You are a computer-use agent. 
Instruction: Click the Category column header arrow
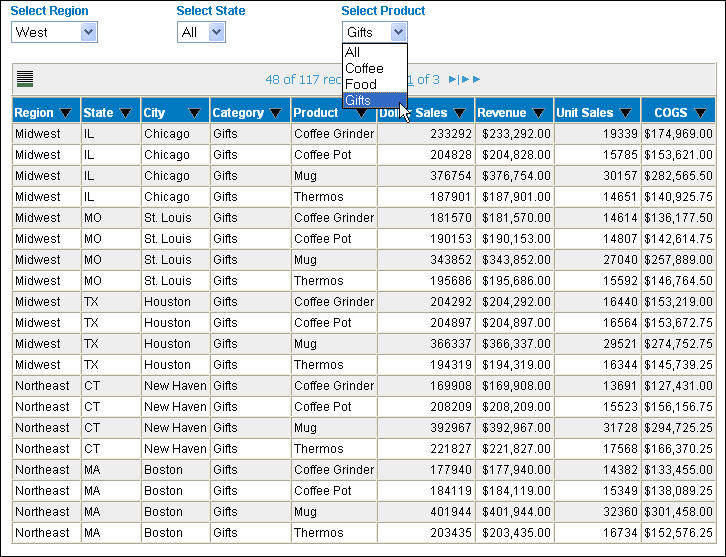pyautogui.click(x=276, y=113)
